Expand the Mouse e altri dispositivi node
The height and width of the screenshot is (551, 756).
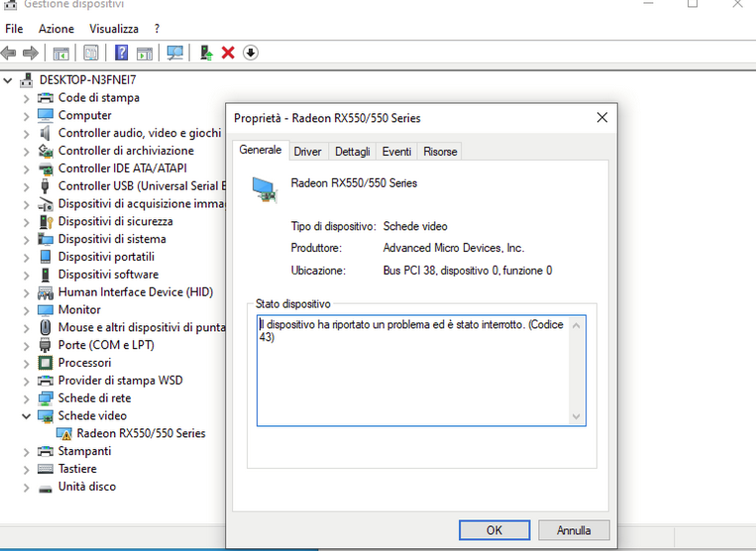pos(26,328)
